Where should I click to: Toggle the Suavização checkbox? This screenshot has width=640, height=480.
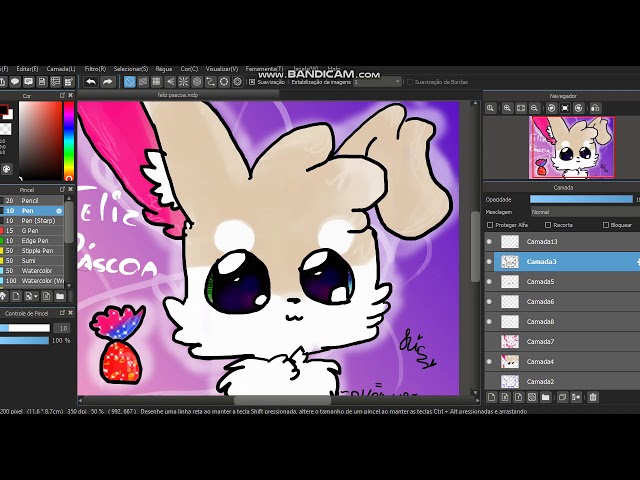(x=252, y=82)
